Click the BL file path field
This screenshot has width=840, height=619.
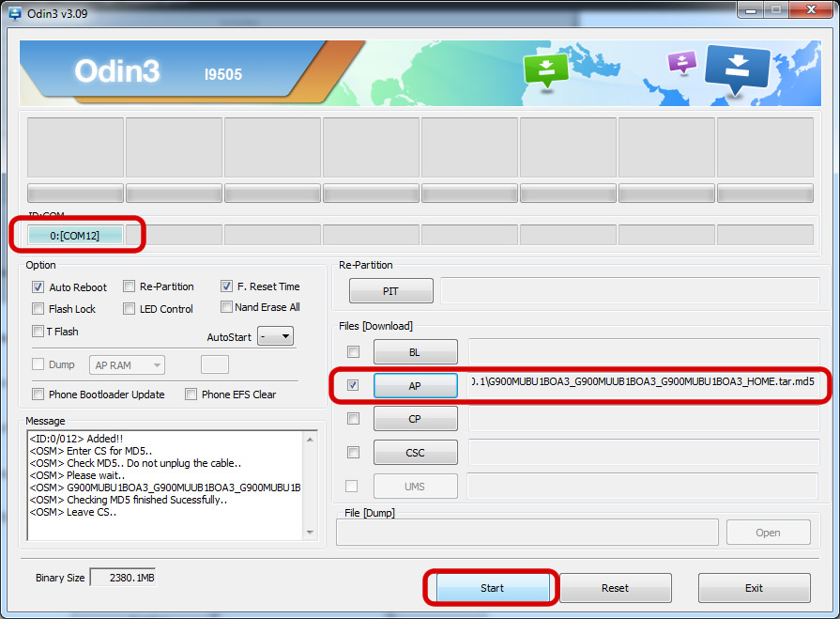(644, 351)
